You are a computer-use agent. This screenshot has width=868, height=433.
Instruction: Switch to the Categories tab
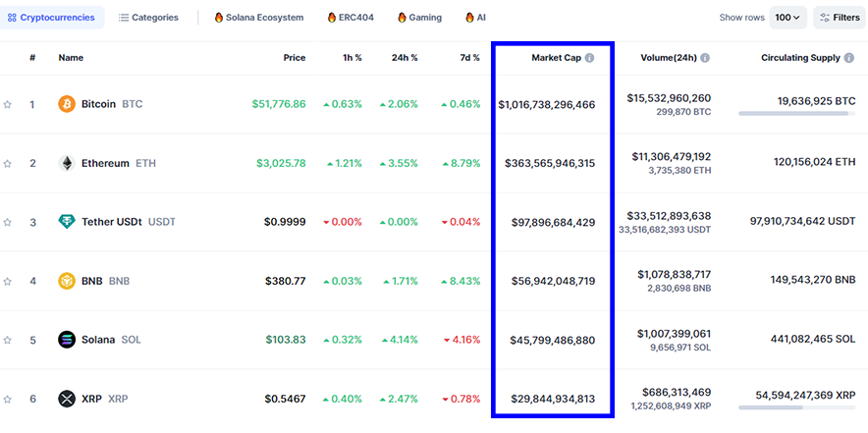point(149,18)
